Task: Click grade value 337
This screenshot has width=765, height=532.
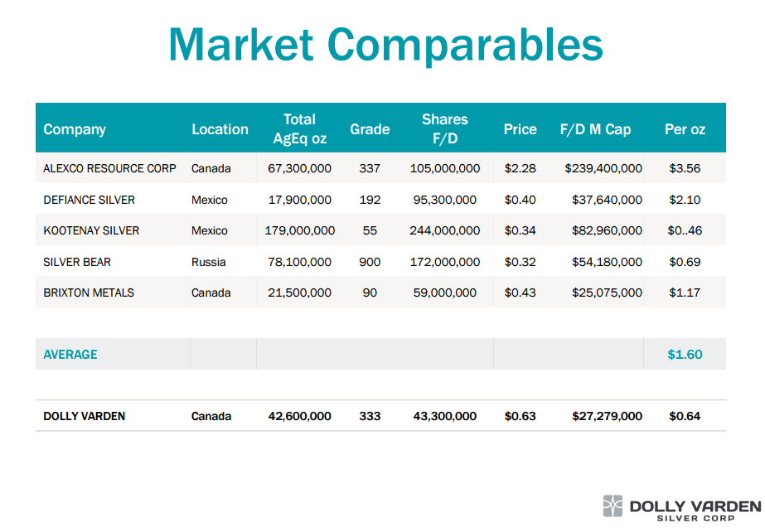Action: click(370, 168)
